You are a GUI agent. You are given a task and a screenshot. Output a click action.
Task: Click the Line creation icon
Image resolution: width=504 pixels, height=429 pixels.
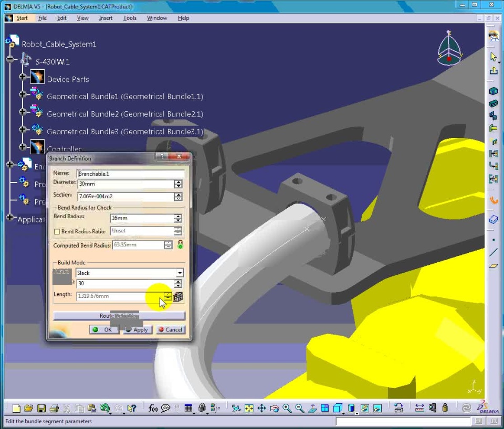tap(493, 252)
